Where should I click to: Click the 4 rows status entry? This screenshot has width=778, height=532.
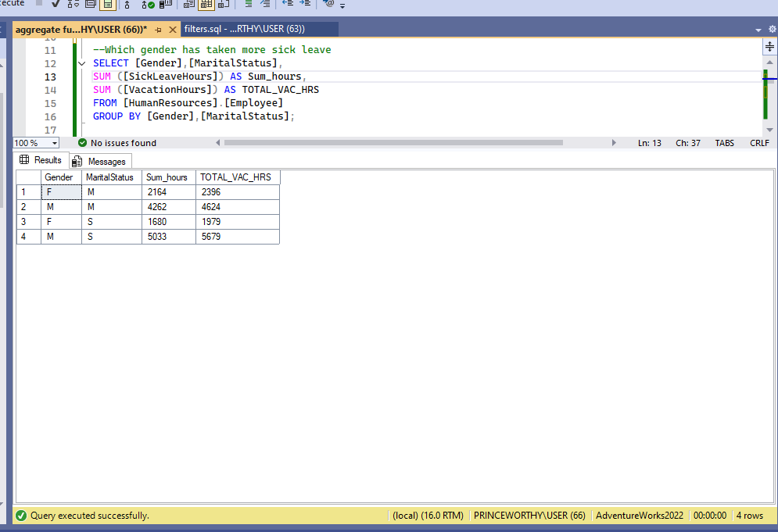pos(750,516)
